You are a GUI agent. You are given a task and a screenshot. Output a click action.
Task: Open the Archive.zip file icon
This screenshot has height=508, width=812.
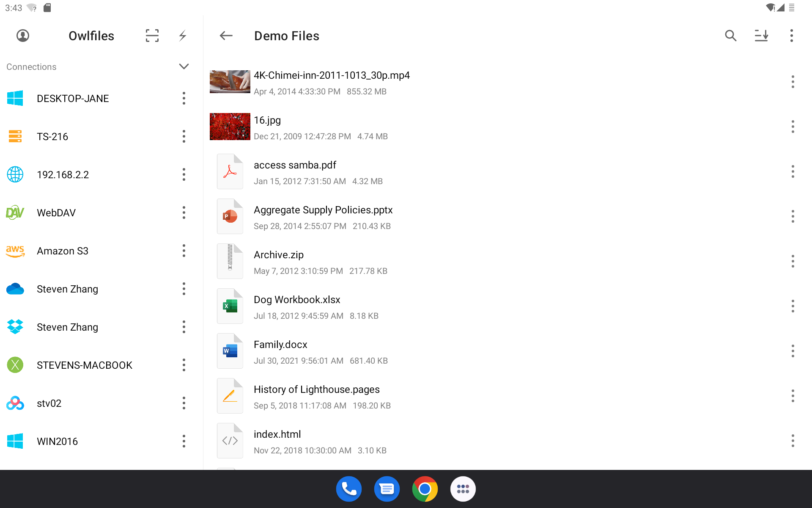pos(230,261)
